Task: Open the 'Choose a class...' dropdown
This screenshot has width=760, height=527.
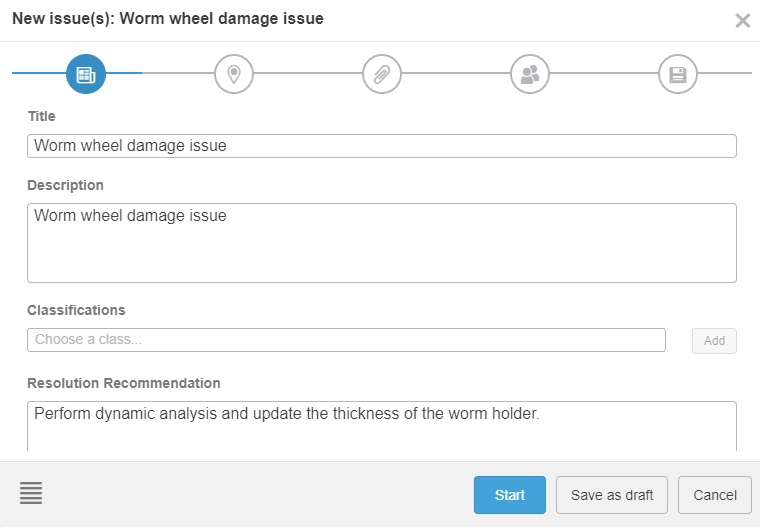Action: tap(346, 340)
